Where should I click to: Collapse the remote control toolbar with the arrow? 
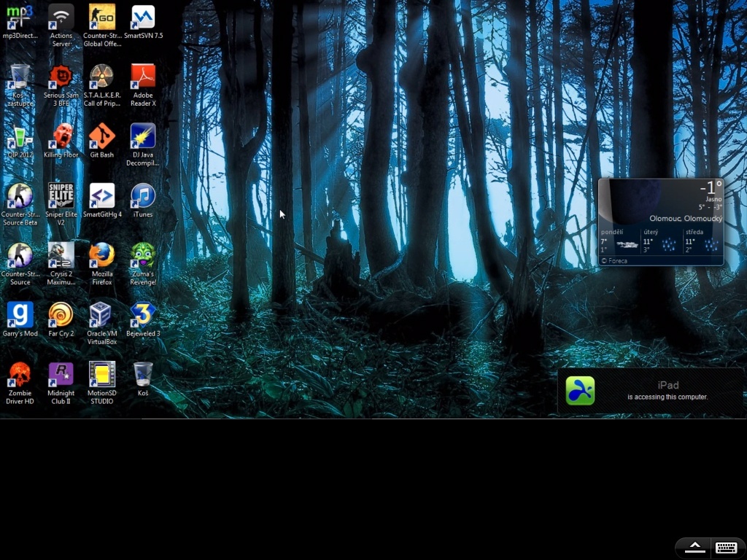(694, 548)
